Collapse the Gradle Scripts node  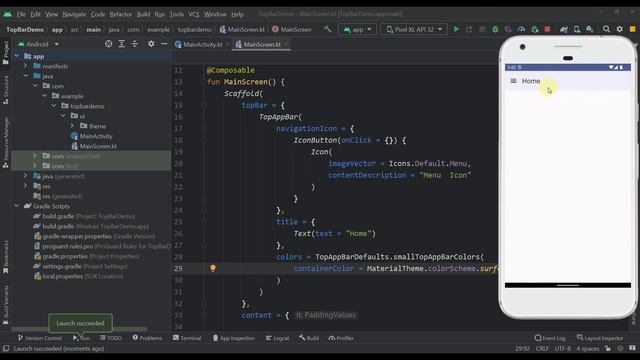coord(17,206)
